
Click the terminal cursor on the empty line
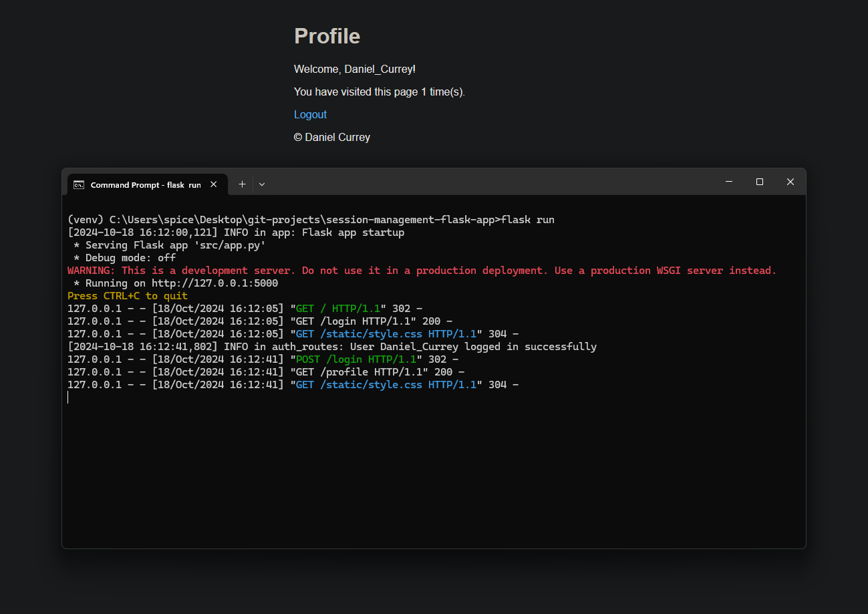pos(68,398)
